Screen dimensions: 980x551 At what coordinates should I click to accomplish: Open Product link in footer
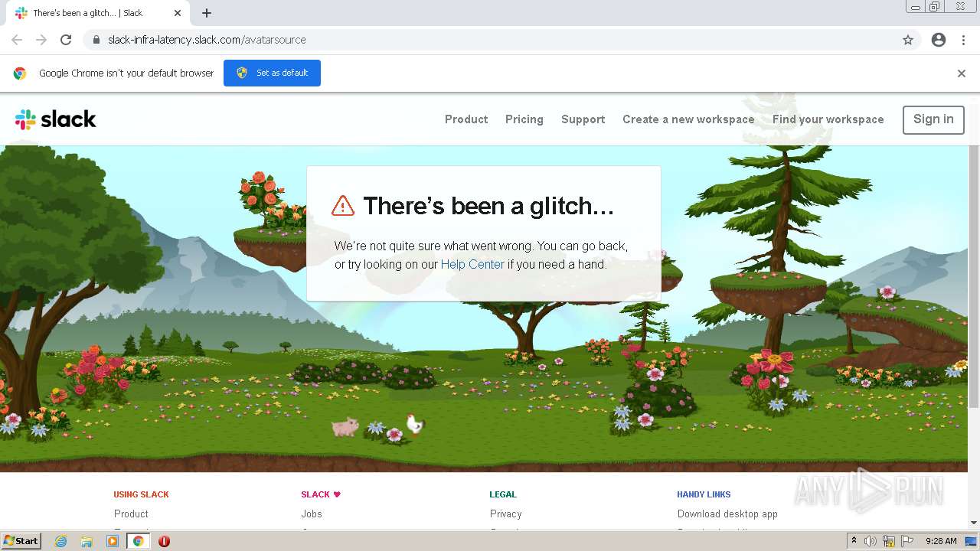(x=131, y=514)
